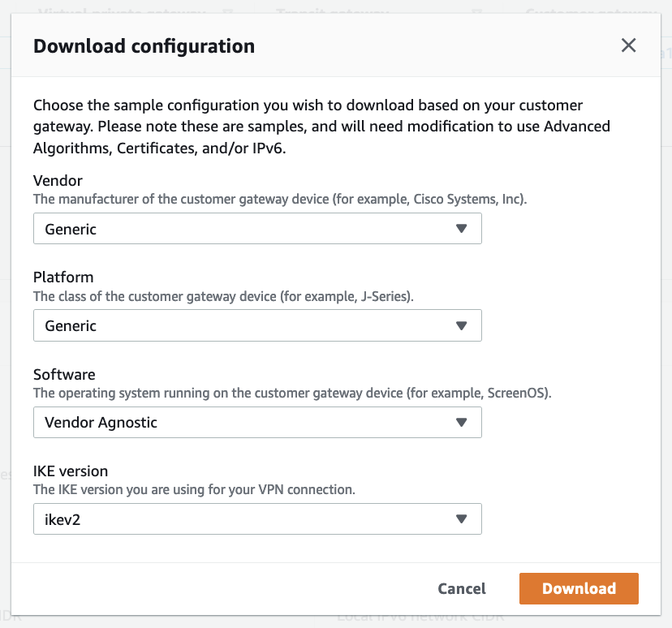
Task: Click the Cancel button
Action: 461,588
